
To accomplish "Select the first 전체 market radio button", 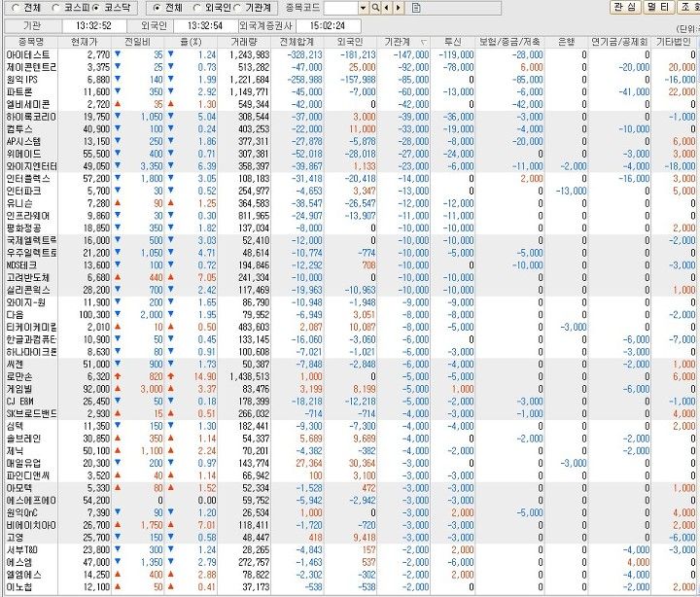I will pos(16,8).
